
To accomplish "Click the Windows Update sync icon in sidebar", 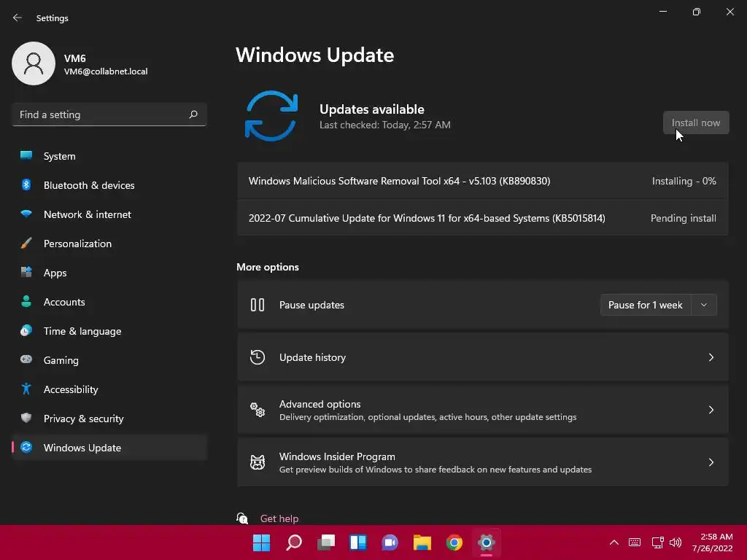I will (26, 447).
